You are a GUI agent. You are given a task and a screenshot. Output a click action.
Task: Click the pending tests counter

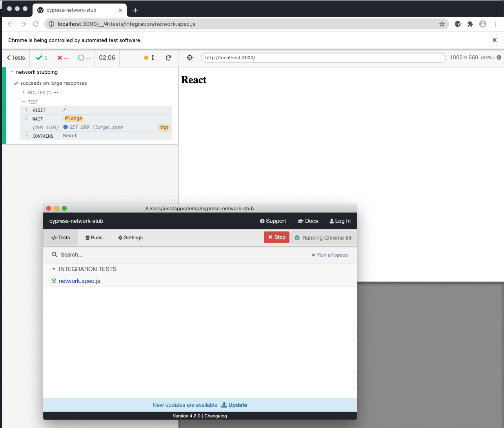pyautogui.click(x=84, y=58)
